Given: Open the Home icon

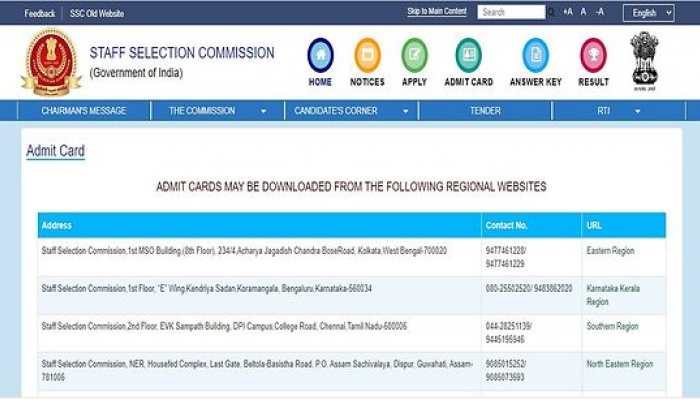Looking at the screenshot, I should pyautogui.click(x=320, y=55).
